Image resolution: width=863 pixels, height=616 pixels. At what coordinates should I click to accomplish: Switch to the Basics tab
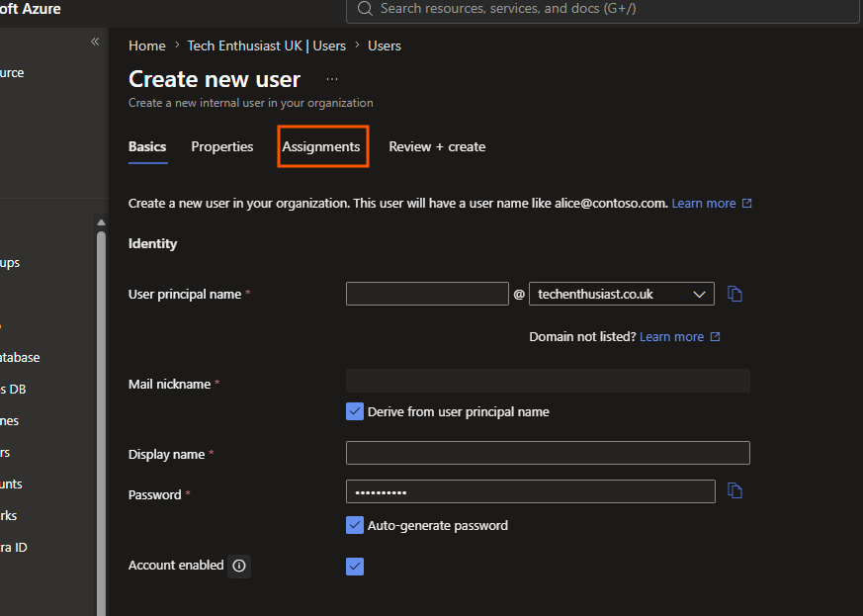tap(147, 147)
